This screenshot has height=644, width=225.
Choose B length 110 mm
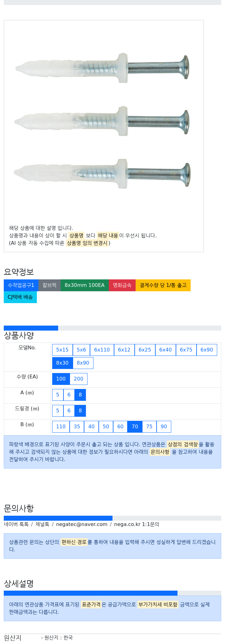point(61,427)
